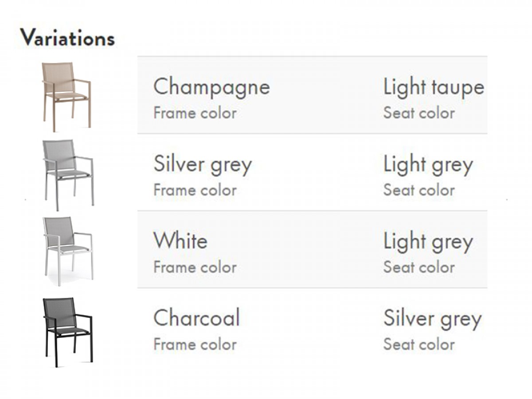532x399 pixels.
Task: Select Light grey seat in Silver grey row
Action: point(428,165)
